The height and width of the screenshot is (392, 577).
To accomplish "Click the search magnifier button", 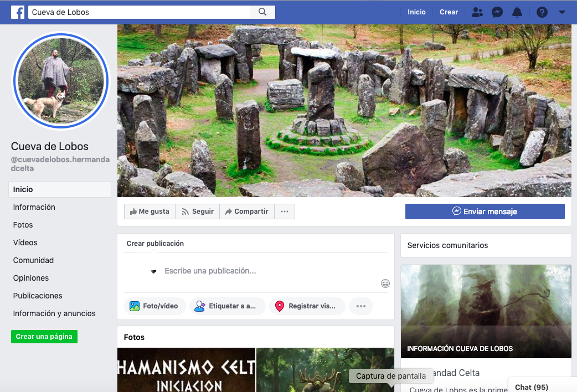I will pos(262,12).
